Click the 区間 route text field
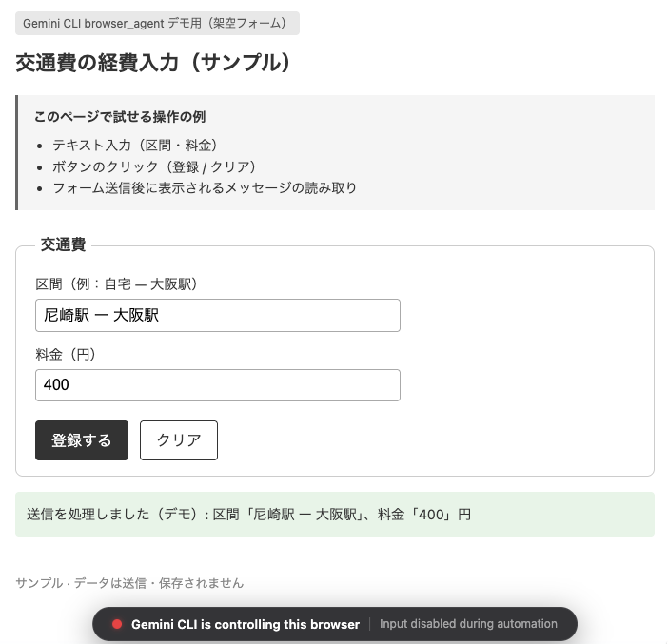This screenshot has height=644, width=668. pos(217,316)
